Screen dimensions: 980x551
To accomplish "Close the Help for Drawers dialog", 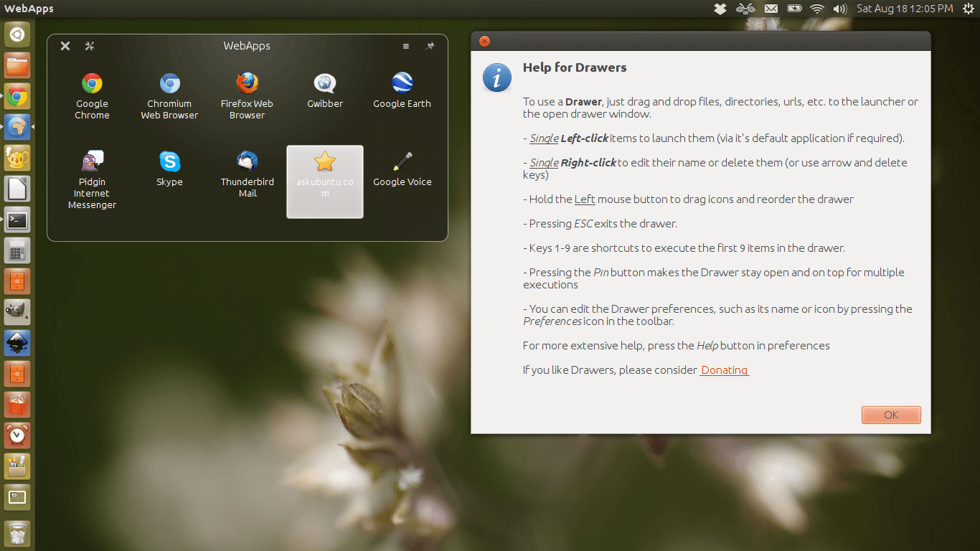I will [x=484, y=41].
